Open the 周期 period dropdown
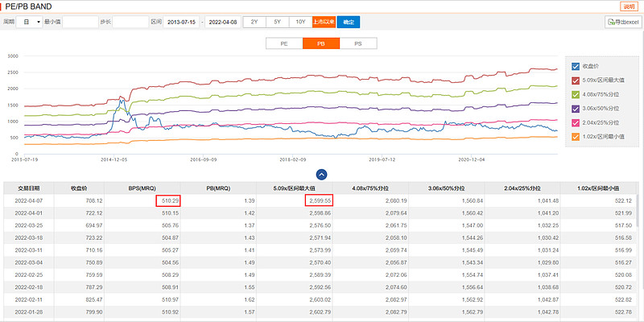The width and height of the screenshot is (644, 322). (x=31, y=22)
